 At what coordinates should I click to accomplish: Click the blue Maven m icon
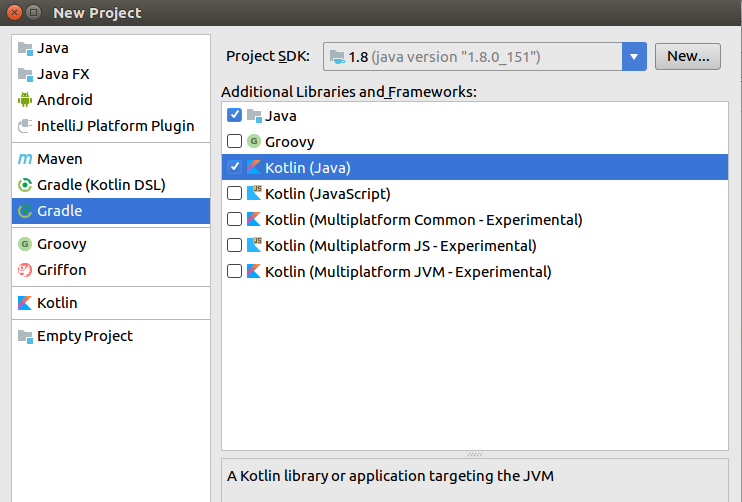coord(25,159)
